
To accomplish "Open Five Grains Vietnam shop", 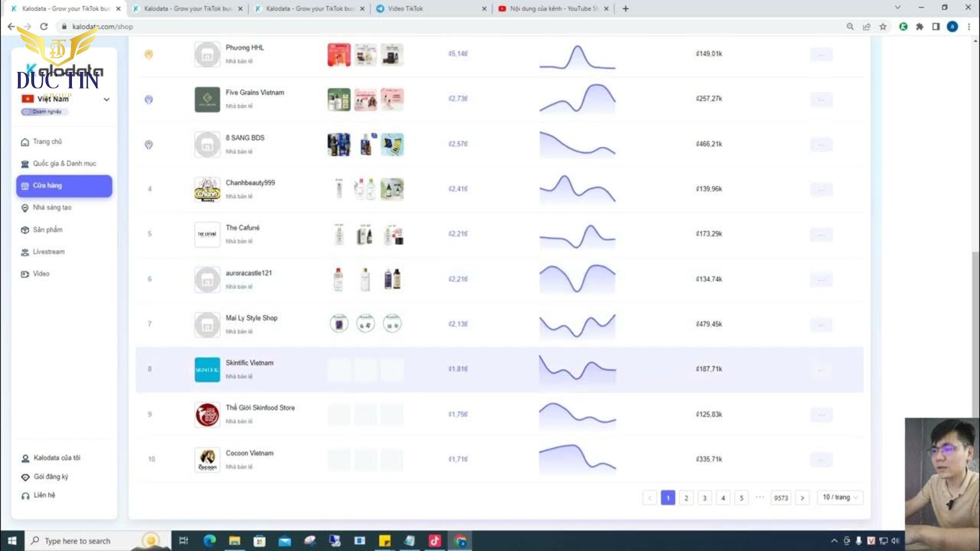I will point(255,92).
